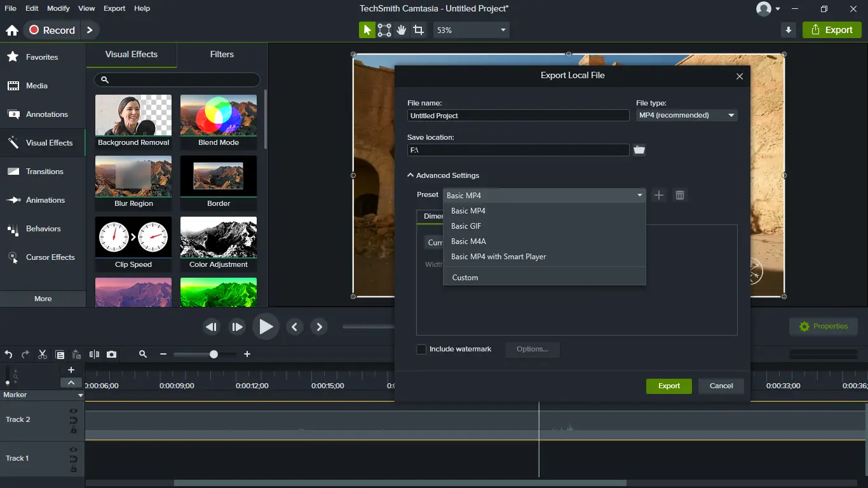Viewport: 868px width, 488px height.
Task: Collapse the Advanced Settings section
Action: point(411,175)
